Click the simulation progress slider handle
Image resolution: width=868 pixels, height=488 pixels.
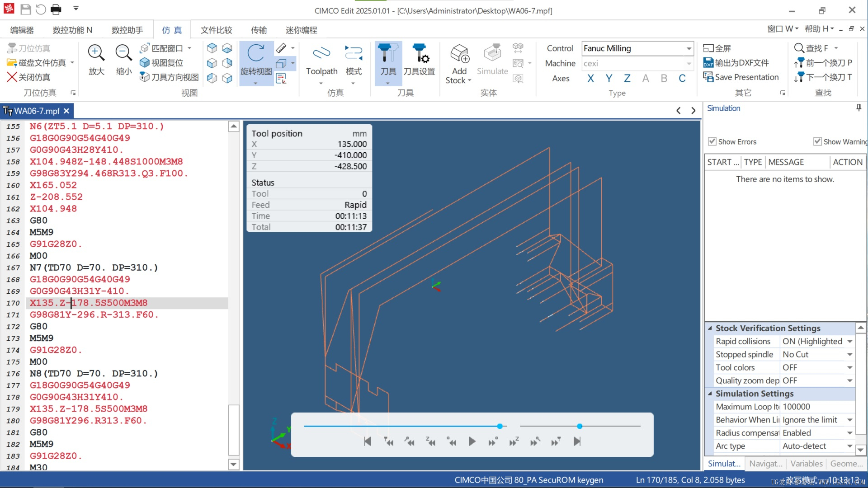(500, 426)
